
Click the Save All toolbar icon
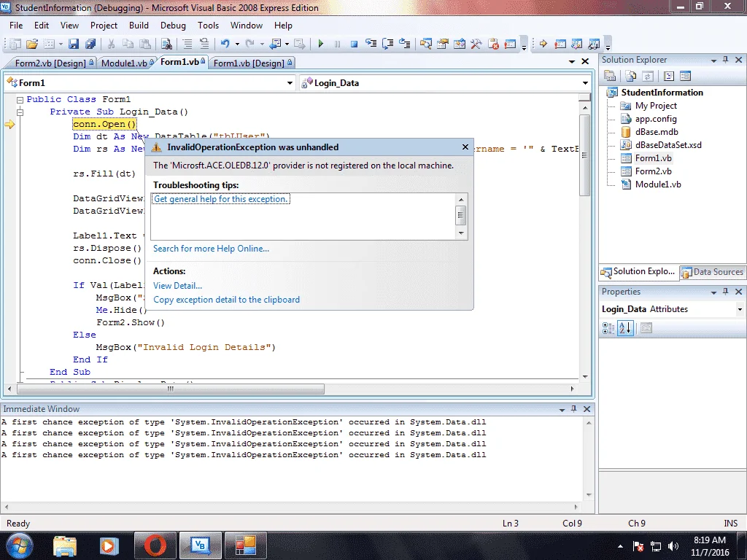[90, 44]
